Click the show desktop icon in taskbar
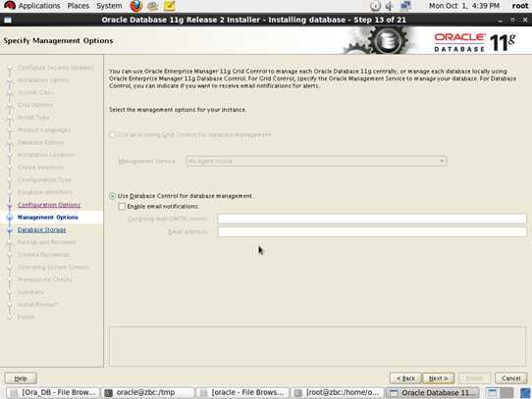The width and height of the screenshot is (532, 399). 493,392
